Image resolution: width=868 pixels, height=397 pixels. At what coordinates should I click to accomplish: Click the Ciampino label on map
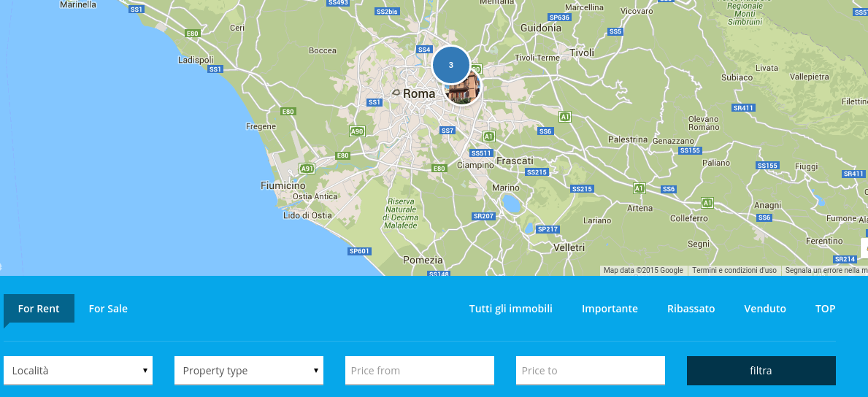point(475,164)
